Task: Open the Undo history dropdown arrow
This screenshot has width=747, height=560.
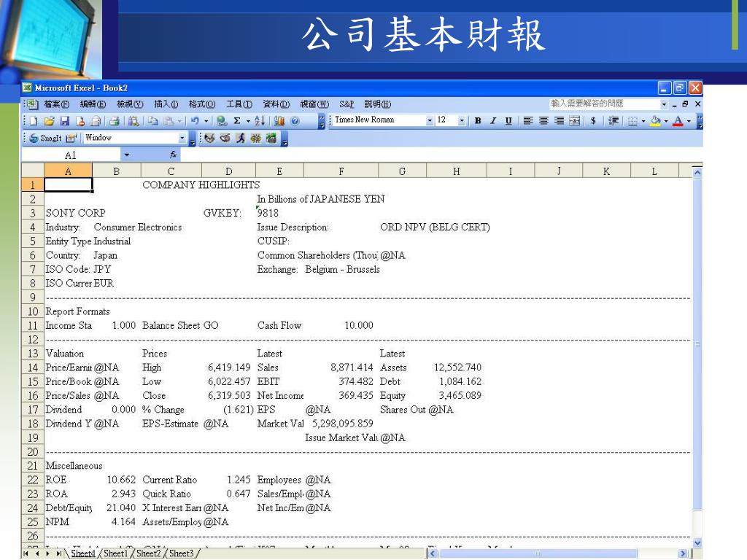Action: point(206,121)
